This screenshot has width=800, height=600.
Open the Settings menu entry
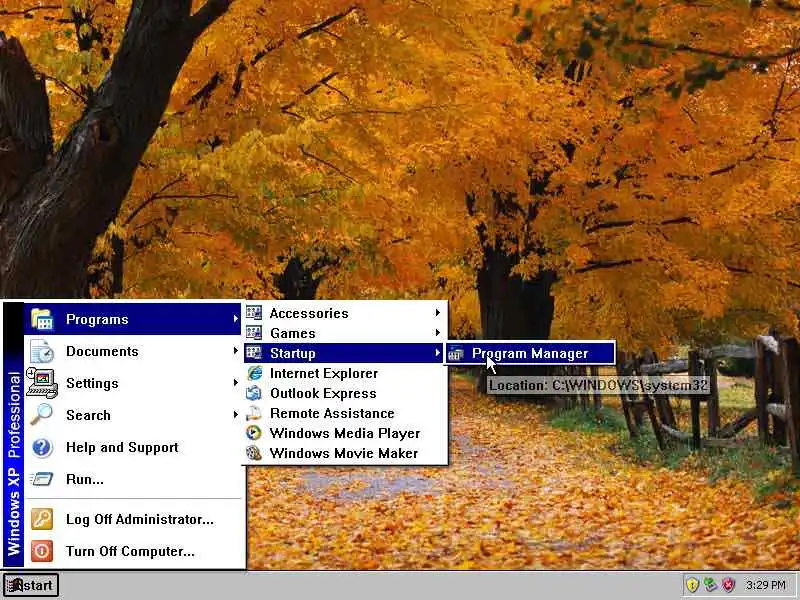click(x=133, y=383)
